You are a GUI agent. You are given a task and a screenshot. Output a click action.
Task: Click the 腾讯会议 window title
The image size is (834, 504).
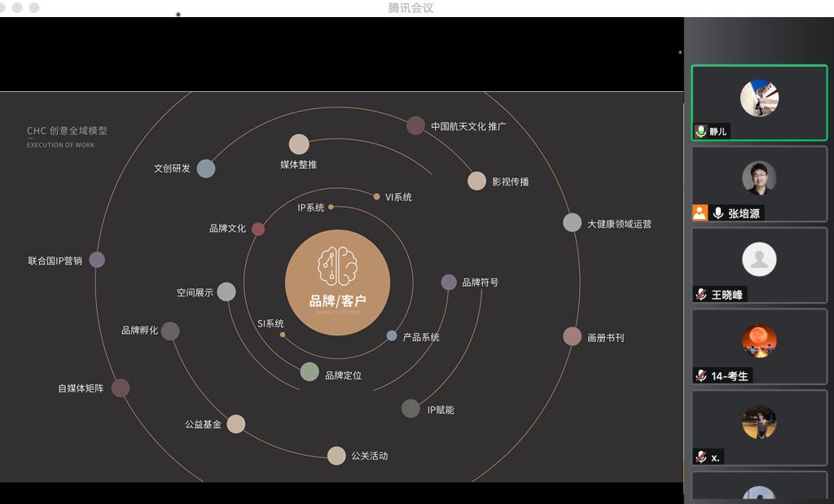point(410,8)
